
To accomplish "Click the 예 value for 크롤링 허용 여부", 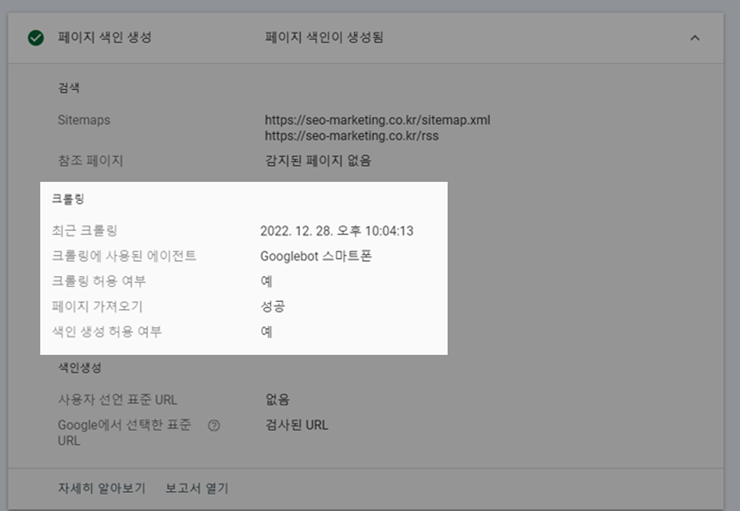I will pos(266,281).
